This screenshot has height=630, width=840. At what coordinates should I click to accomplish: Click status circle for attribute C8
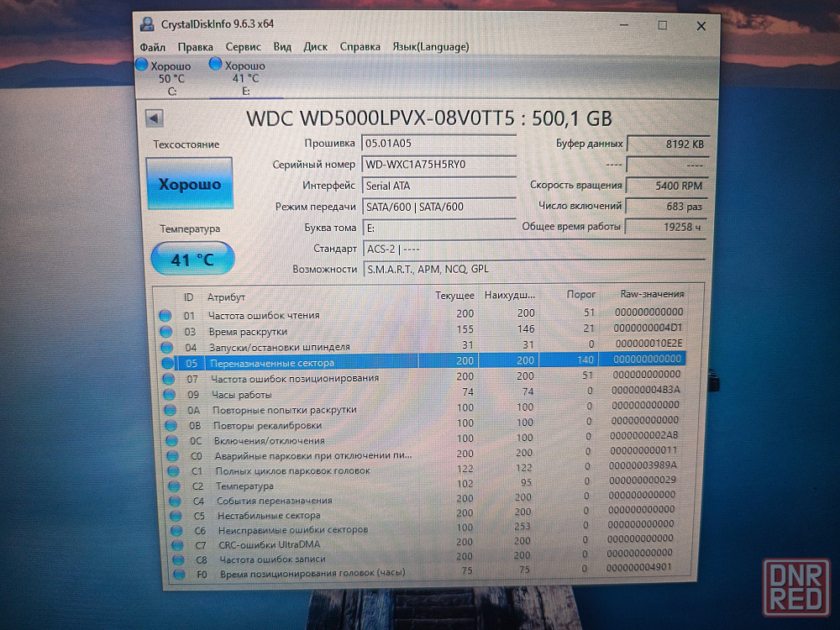(x=178, y=559)
